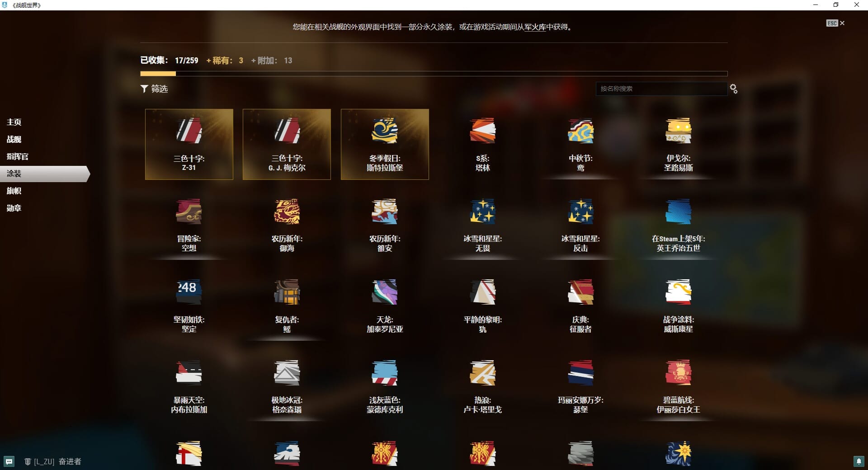Focus the 按名称搜索 search field
Screen dimensions: 868x470
point(661,89)
